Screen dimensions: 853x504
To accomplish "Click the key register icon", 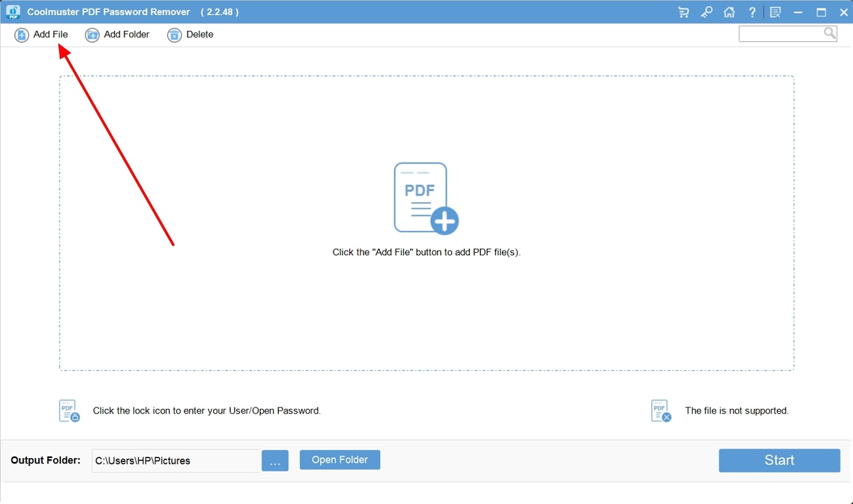I will coord(707,12).
